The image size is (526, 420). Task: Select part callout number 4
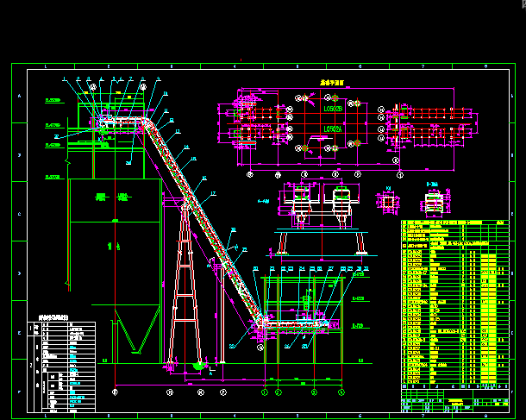(101, 79)
